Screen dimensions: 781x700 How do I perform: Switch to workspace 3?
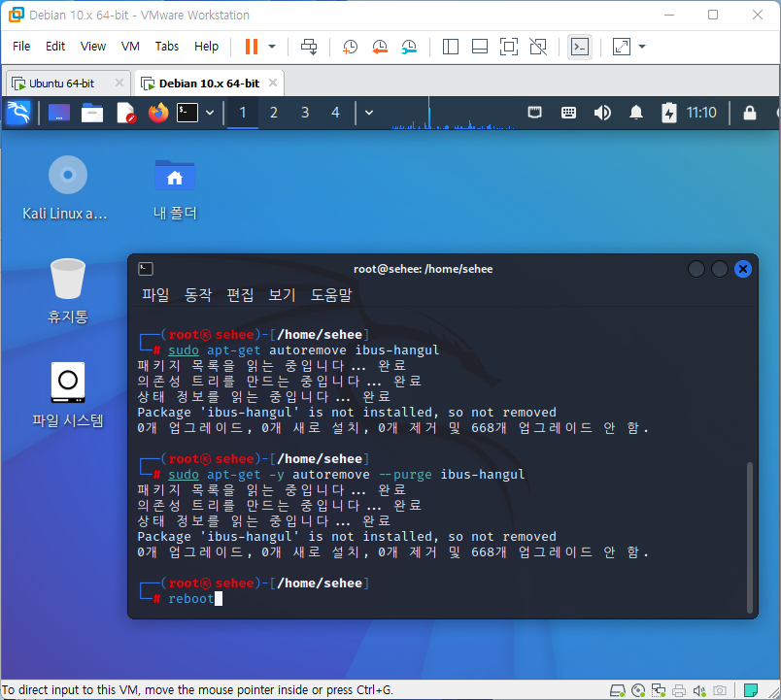(x=305, y=113)
